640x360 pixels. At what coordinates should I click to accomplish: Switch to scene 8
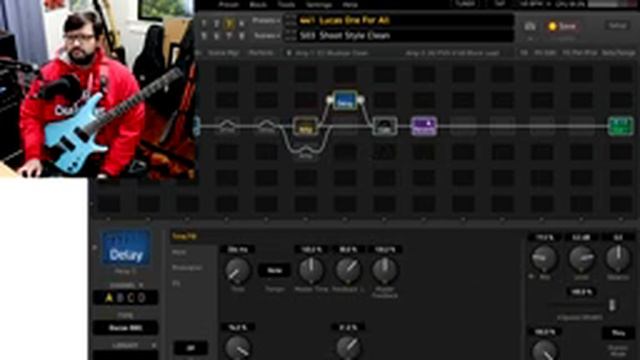242,36
